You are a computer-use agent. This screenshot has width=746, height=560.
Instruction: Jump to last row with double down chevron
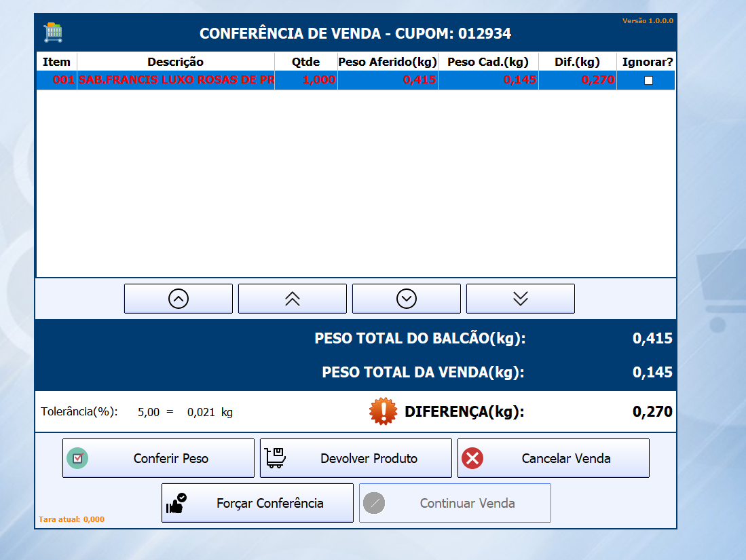pyautogui.click(x=521, y=299)
